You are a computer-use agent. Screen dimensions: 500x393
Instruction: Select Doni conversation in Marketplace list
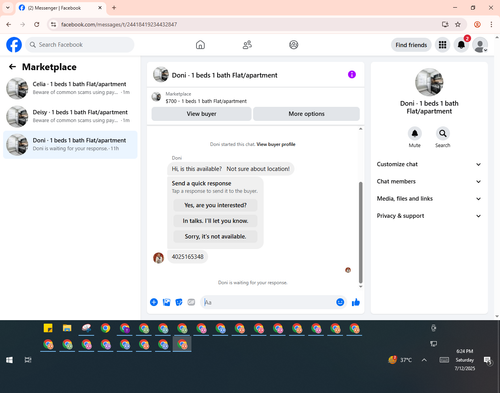tap(70, 145)
